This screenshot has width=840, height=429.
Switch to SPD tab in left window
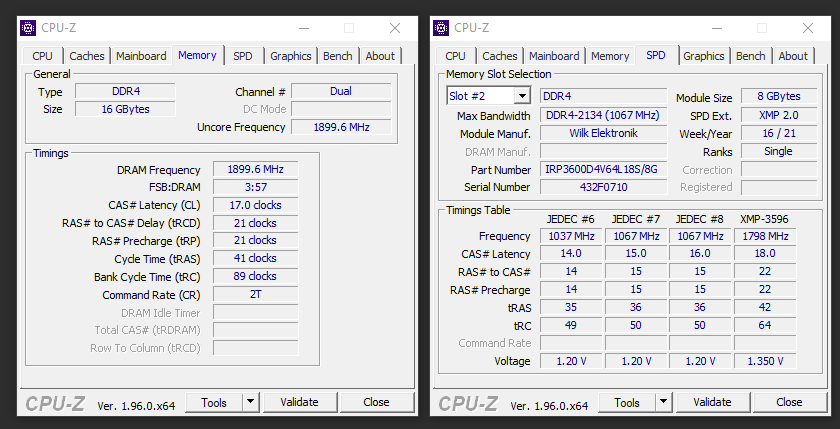coord(243,56)
